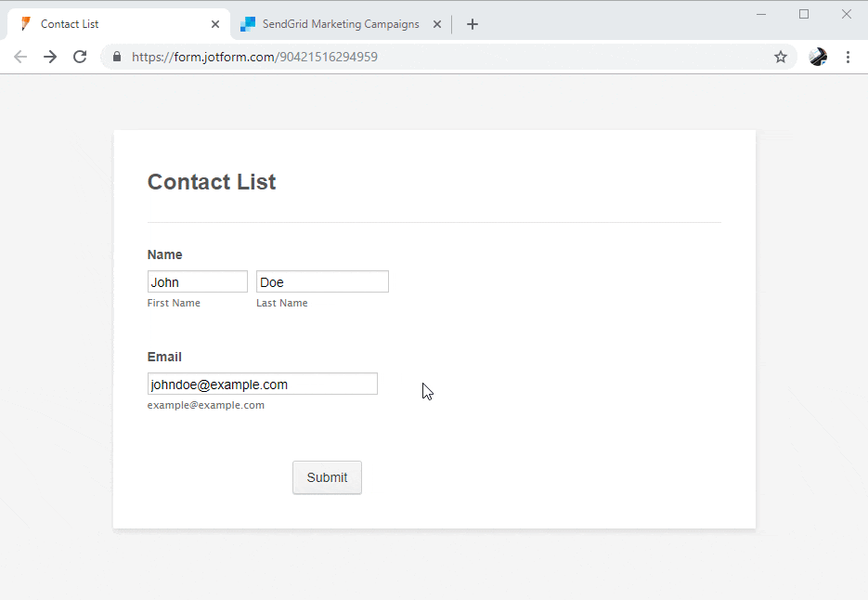868x600 pixels.
Task: Click the browser Back arrow
Action: pyautogui.click(x=20, y=57)
